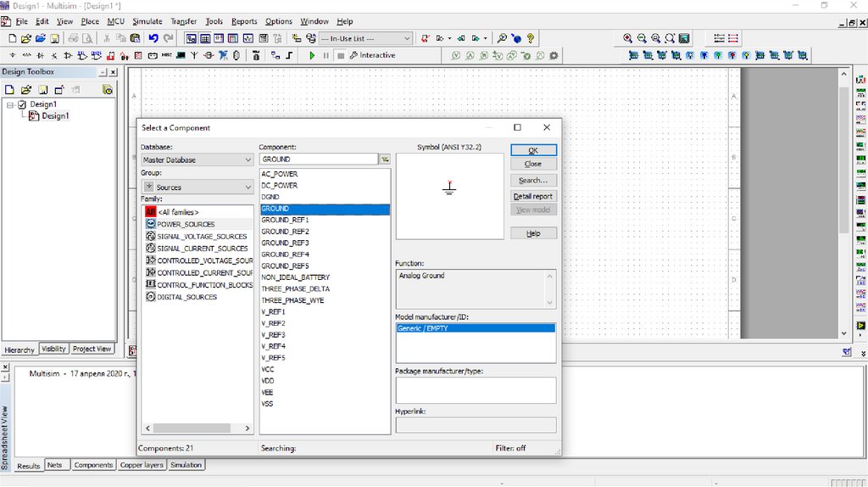Click the Save icon in main toolbar
Screen dimensions: 868x487
(x=54, y=38)
